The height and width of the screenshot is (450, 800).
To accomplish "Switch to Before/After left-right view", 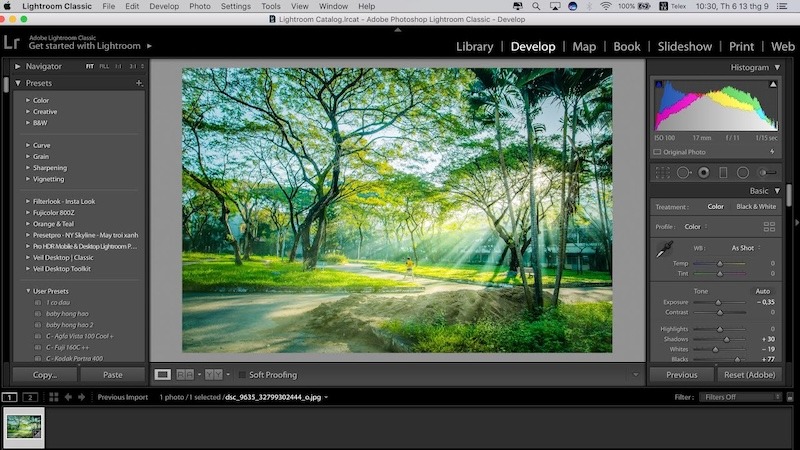I will pos(185,374).
